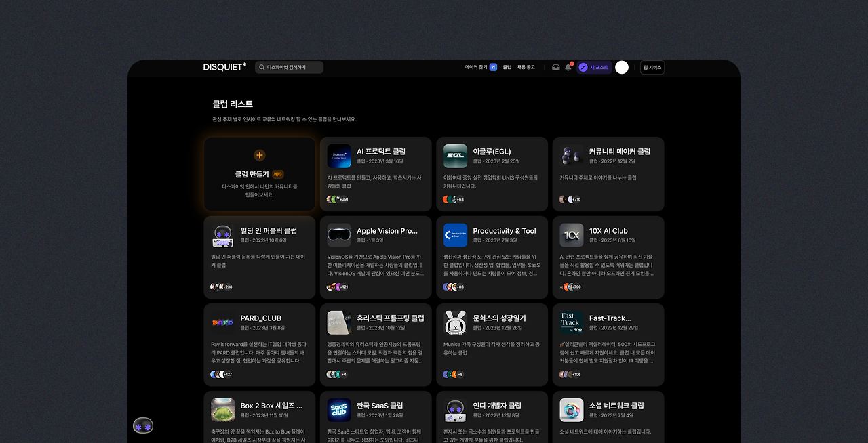Screen dimensions: 868x443
Task: Click the floating purple-eyed widget icon
Action: coord(143,426)
